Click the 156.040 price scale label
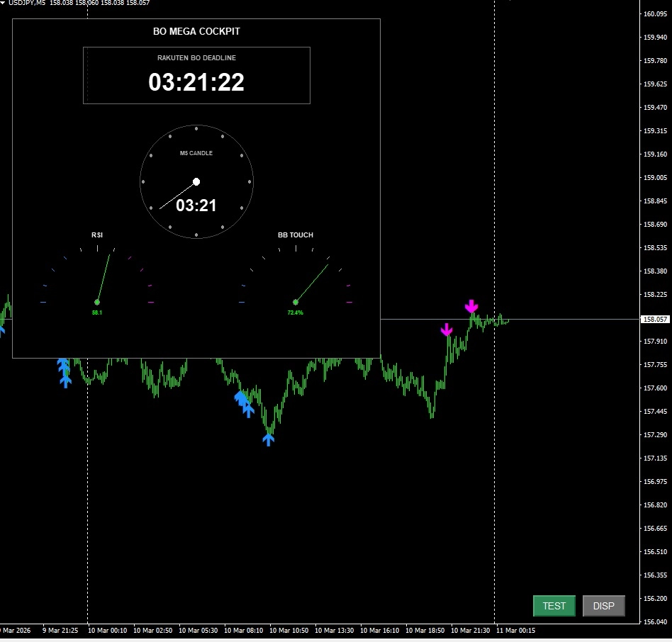 [655, 622]
